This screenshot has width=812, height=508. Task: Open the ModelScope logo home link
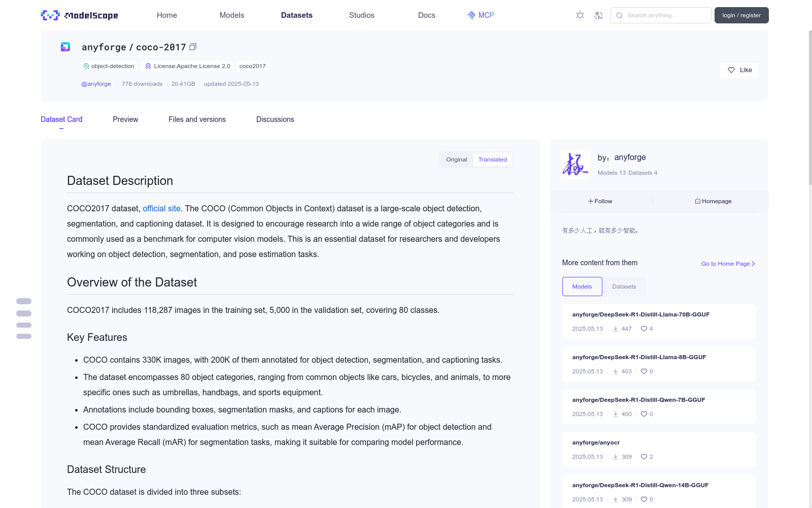(x=80, y=15)
